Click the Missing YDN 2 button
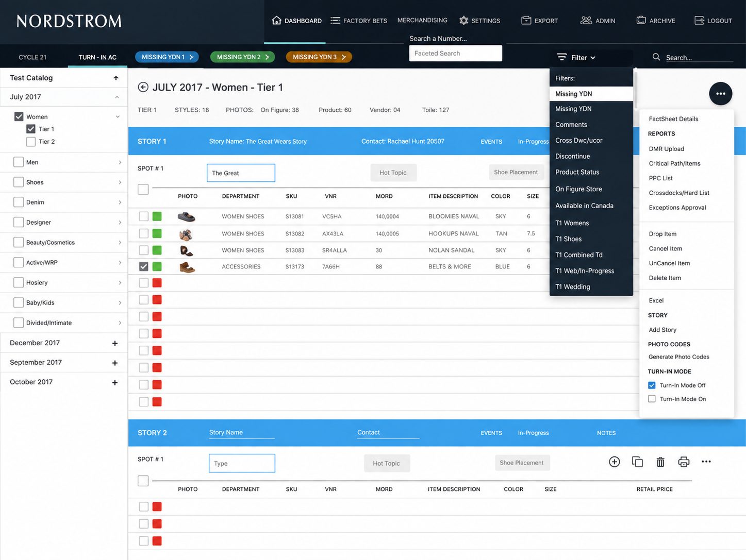The width and height of the screenshot is (746, 560). coord(242,57)
